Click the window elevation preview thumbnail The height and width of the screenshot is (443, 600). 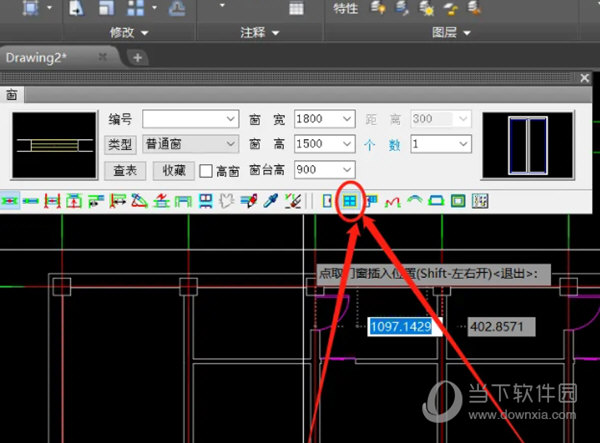(x=528, y=145)
